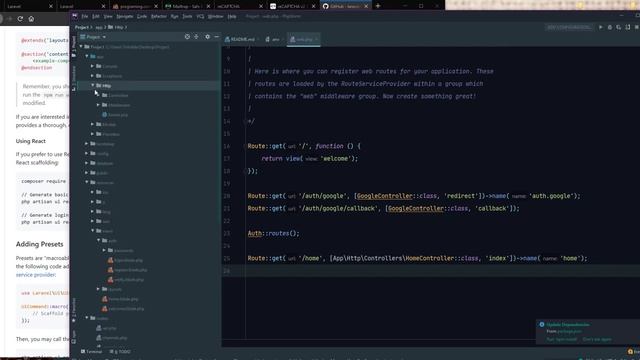Viewport: 640px width, 360px height.
Task: Open login.blade.php in auth folder
Action: (125, 260)
